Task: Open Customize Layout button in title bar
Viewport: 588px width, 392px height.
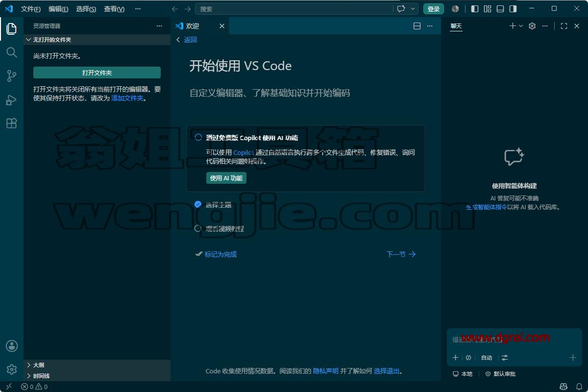Action: pos(488,9)
